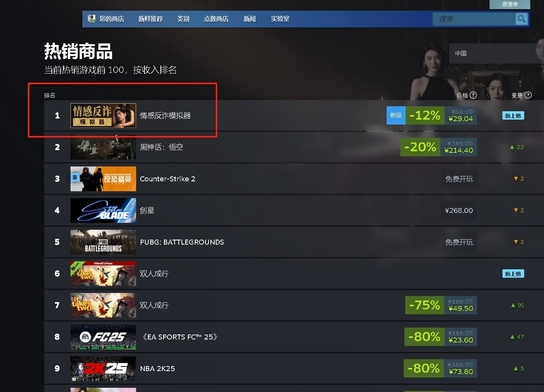Click 新上榜 badge on rank 1
The height and width of the screenshot is (392, 544).
click(513, 116)
